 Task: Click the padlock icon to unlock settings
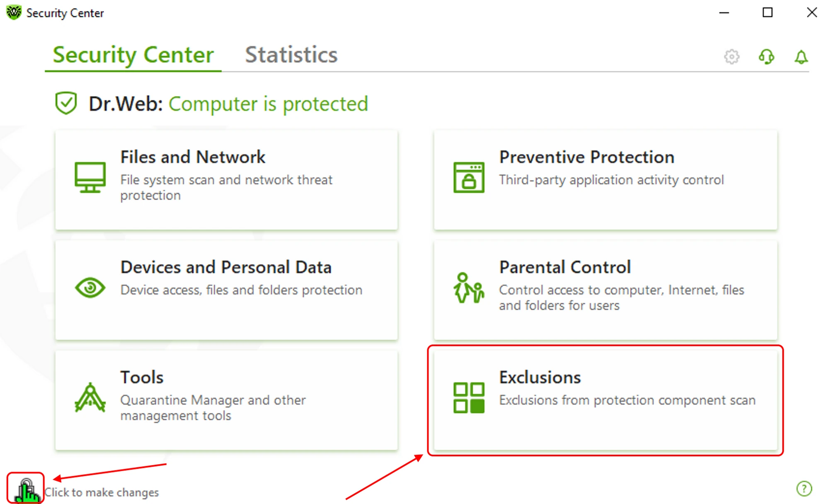pyautogui.click(x=26, y=489)
